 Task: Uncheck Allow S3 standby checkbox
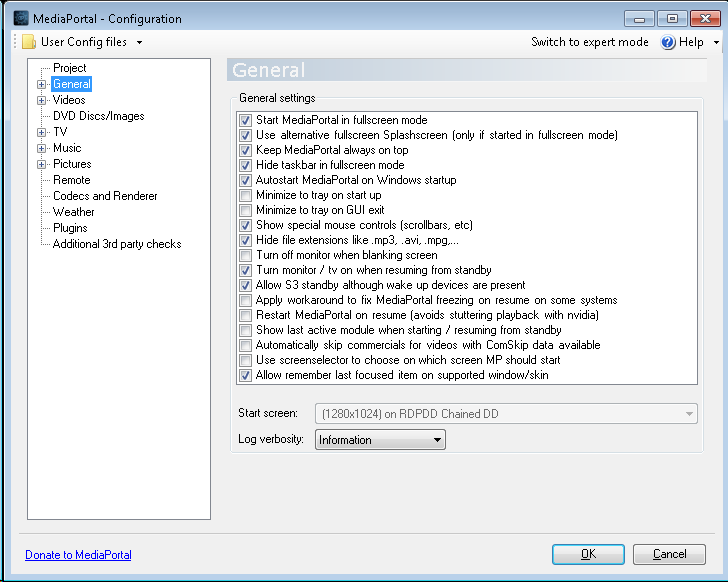(245, 285)
